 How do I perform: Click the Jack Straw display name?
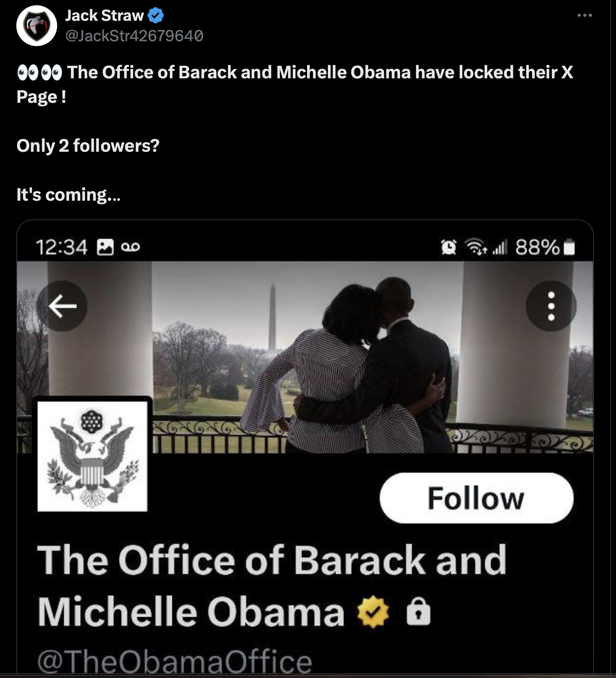point(104,16)
